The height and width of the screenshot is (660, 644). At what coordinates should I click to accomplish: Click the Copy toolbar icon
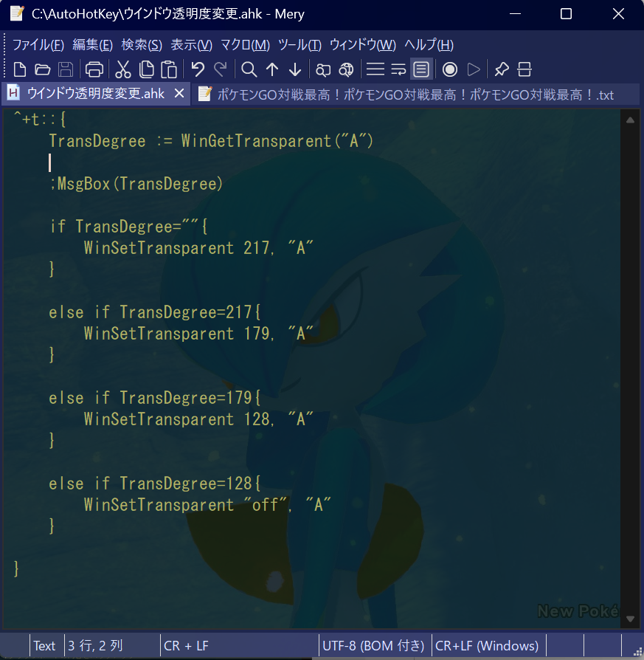point(146,69)
